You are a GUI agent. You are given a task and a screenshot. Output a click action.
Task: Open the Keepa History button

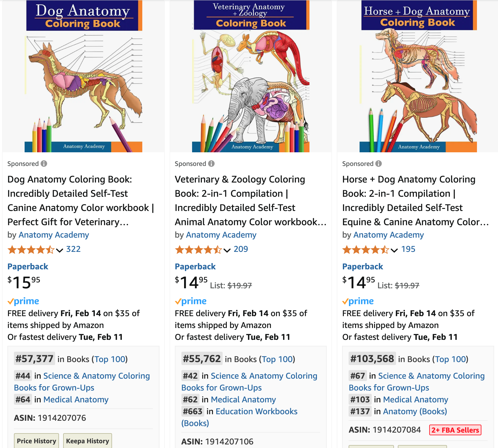coord(87,441)
